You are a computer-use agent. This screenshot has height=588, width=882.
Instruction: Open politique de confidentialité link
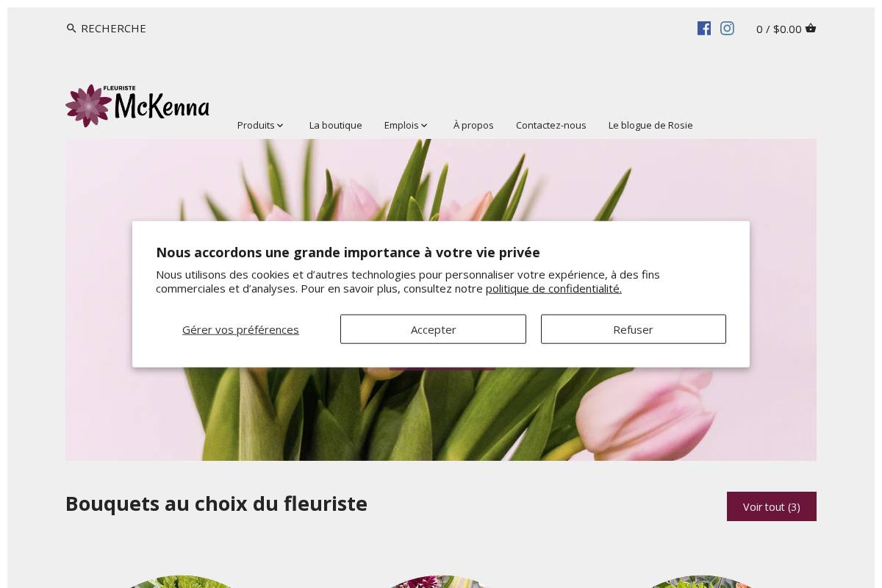[553, 288]
